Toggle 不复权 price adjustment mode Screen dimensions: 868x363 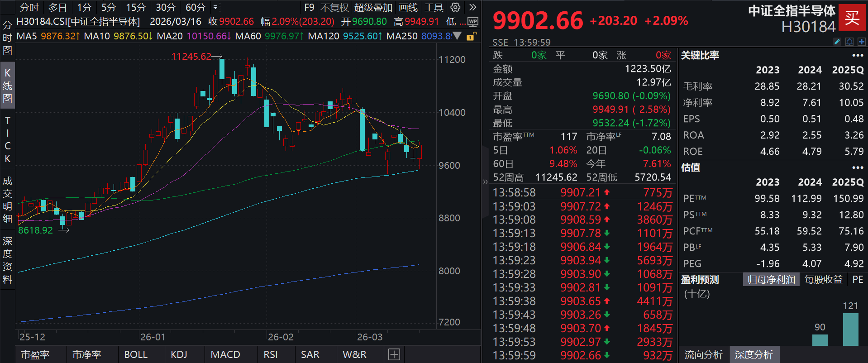pos(334,8)
